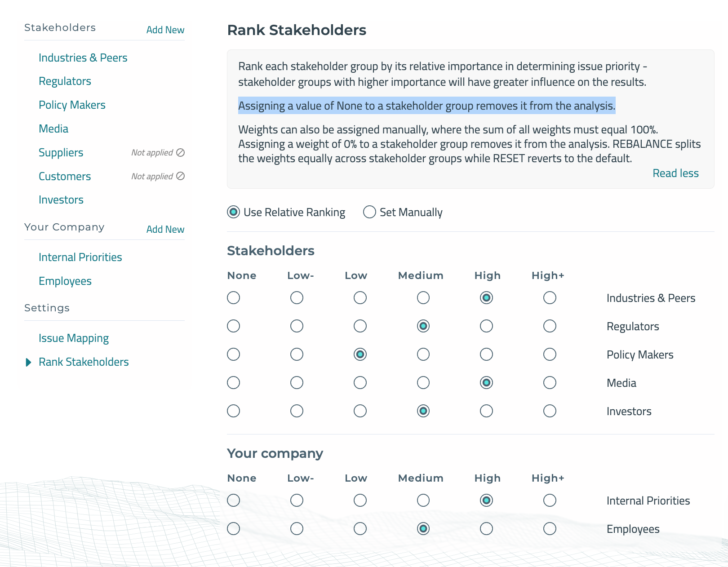Select Regulators in the stakeholders list
The width and height of the screenshot is (728, 567).
click(x=65, y=81)
